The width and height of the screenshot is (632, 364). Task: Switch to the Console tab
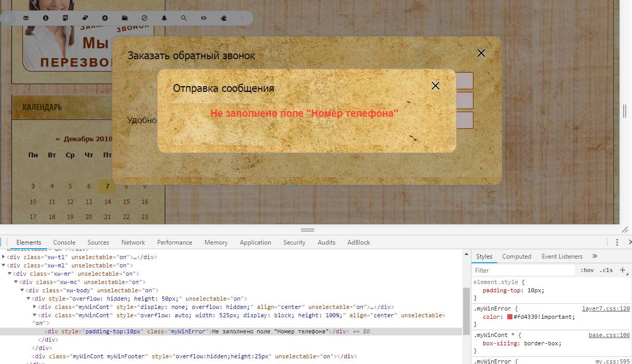pos(64,242)
